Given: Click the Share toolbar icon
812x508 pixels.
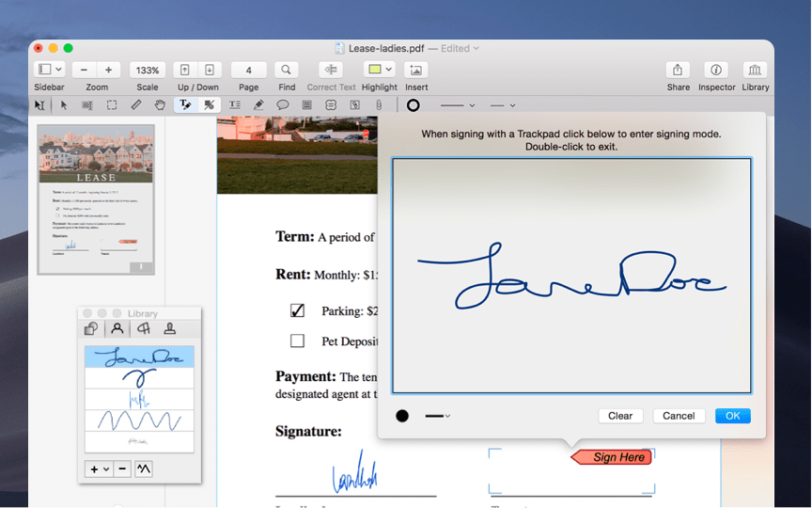Looking at the screenshot, I should pyautogui.click(x=678, y=70).
